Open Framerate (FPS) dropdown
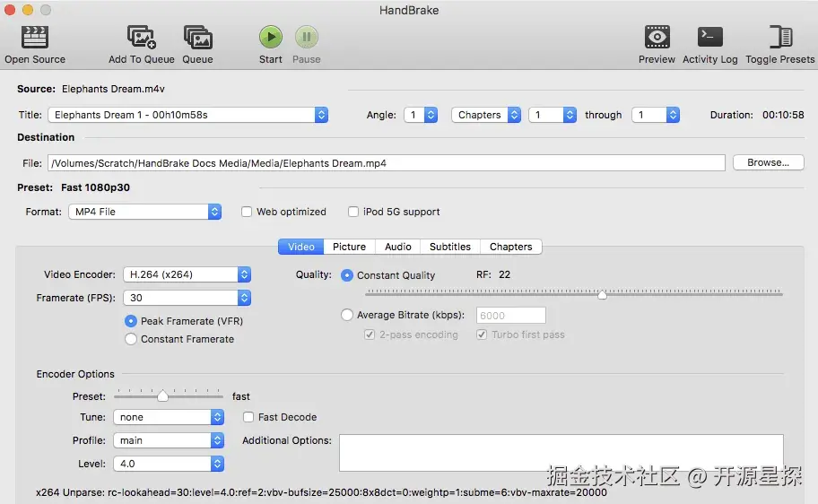 click(187, 298)
